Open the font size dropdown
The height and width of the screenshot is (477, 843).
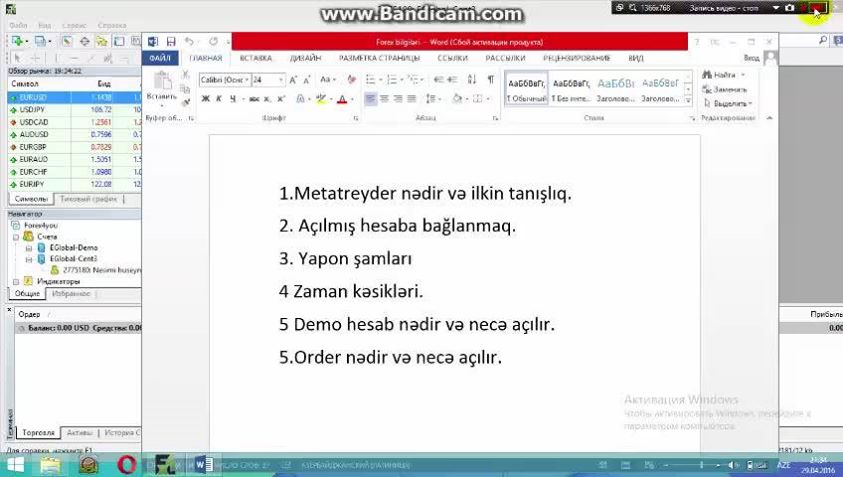tap(281, 80)
